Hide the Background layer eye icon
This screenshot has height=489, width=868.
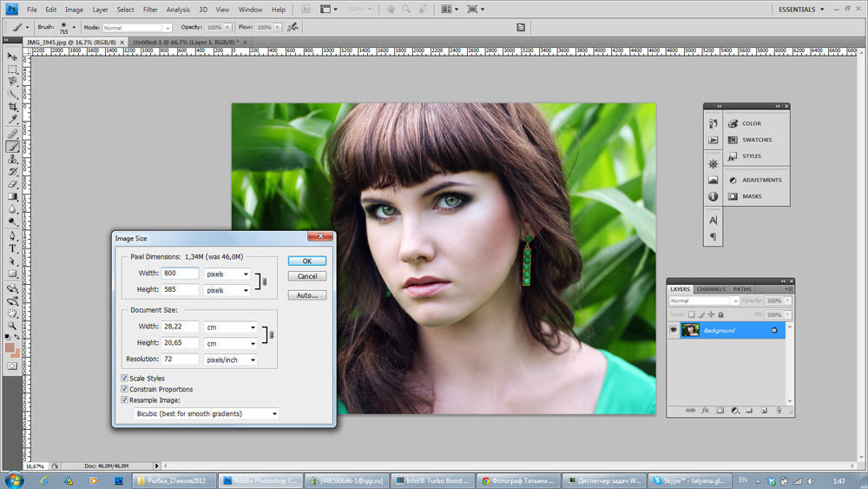pyautogui.click(x=674, y=330)
